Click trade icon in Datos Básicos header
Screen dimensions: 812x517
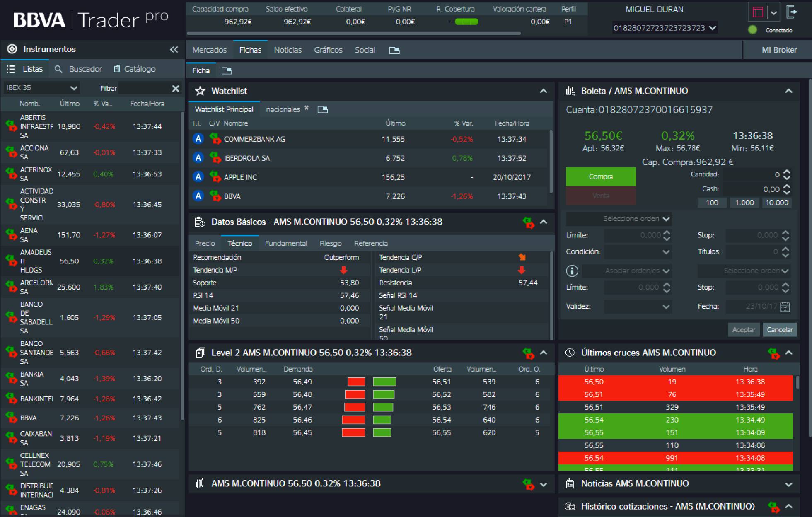pos(528,222)
